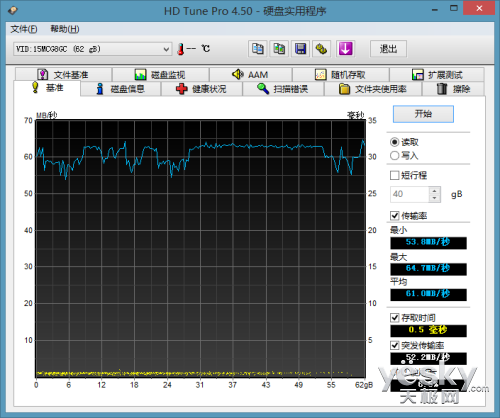Click the short stroke gB value field

[x=410, y=194]
